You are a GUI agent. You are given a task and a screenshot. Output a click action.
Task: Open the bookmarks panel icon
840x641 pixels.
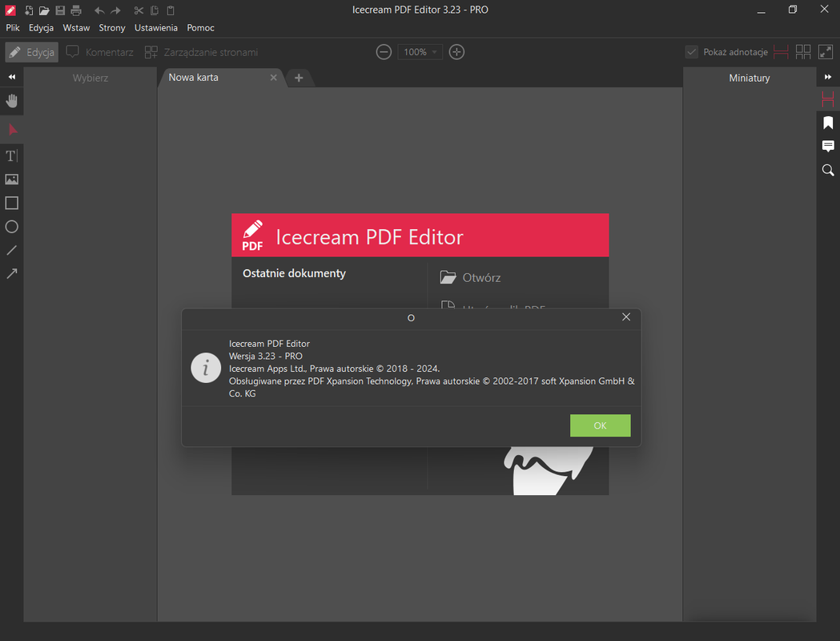pos(828,123)
